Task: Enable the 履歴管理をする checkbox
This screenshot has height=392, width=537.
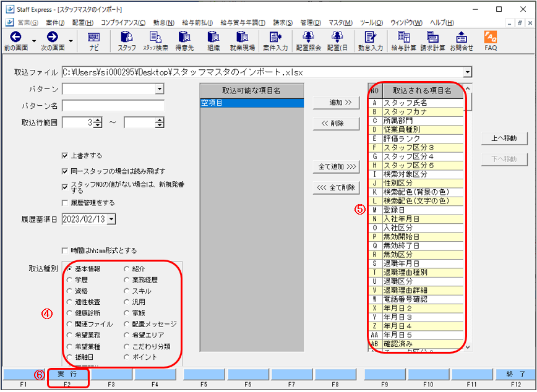Action: tap(65, 203)
